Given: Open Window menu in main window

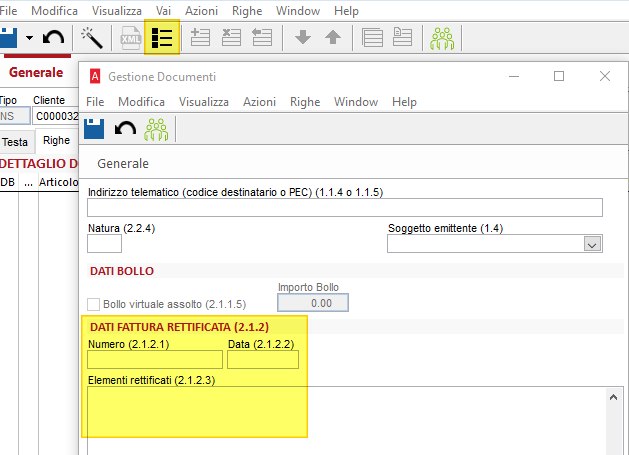Looking at the screenshot, I should [298, 11].
